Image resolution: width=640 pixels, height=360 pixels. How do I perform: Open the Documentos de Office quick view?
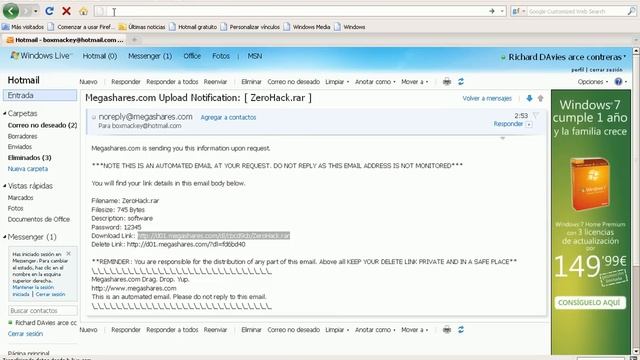click(39, 219)
